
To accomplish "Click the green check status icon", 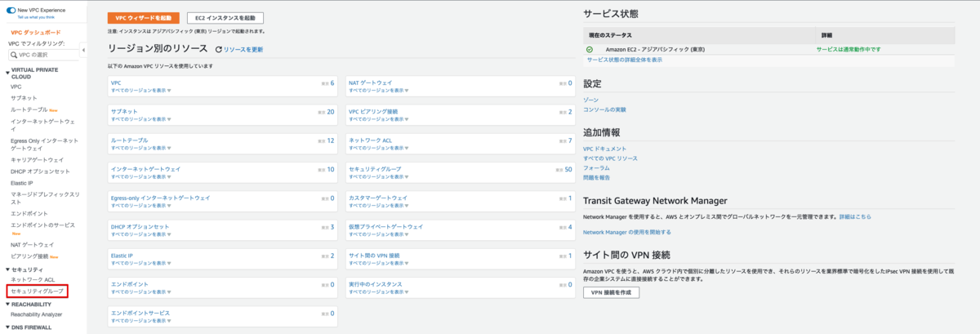I will [590, 49].
